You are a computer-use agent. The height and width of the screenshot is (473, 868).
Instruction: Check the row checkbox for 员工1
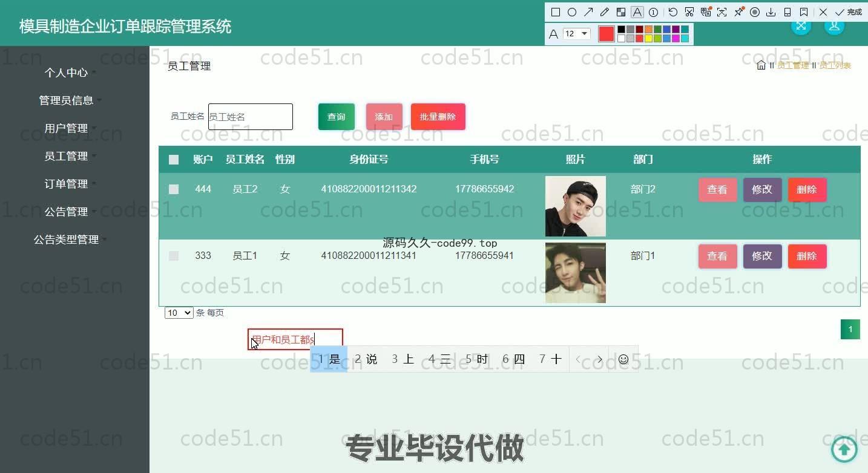[174, 256]
